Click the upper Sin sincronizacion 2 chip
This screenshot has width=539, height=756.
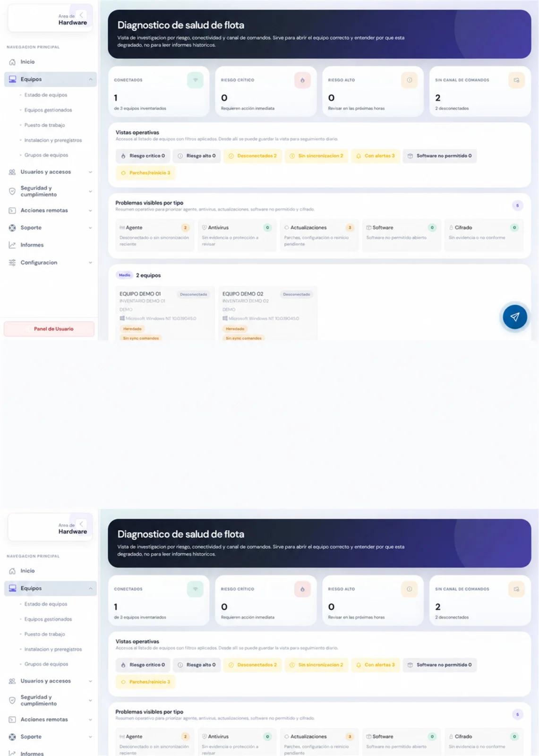tap(317, 156)
